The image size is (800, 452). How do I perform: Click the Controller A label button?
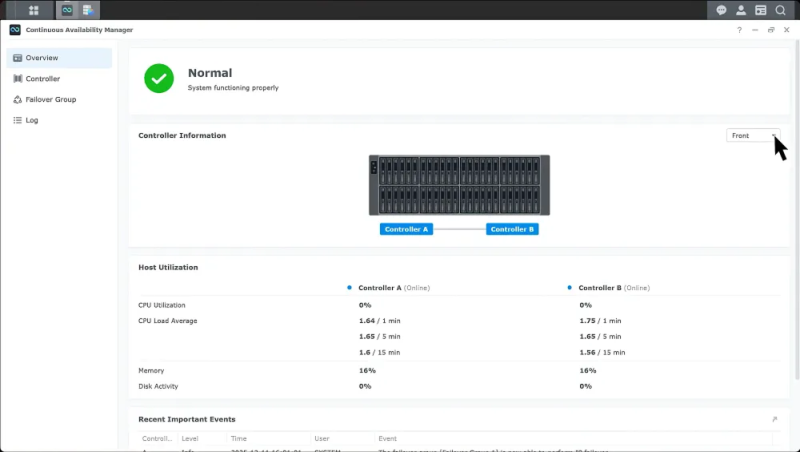pyautogui.click(x=406, y=230)
